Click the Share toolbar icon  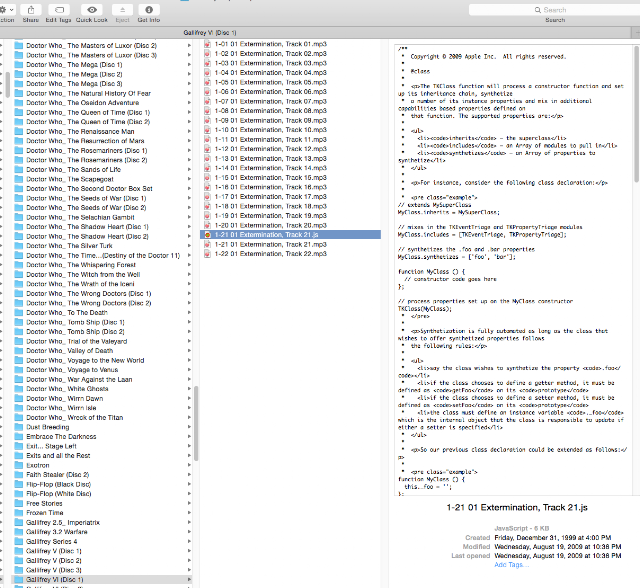[31, 10]
